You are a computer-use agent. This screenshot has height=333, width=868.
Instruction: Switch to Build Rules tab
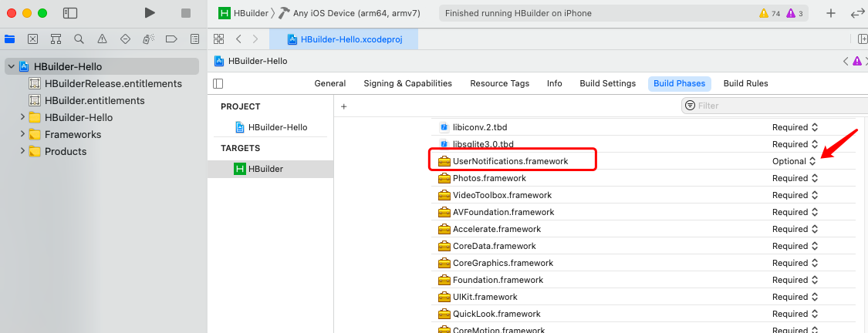tap(745, 83)
